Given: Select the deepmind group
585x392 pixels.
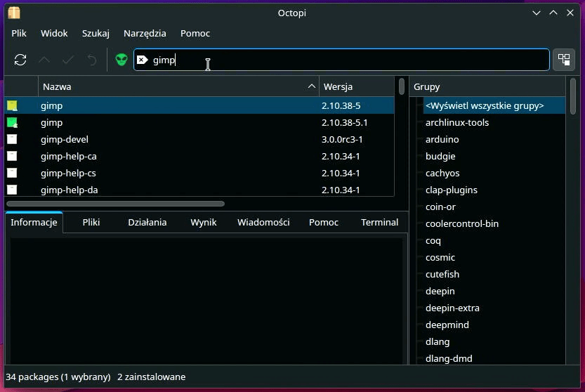Looking at the screenshot, I should click(447, 325).
